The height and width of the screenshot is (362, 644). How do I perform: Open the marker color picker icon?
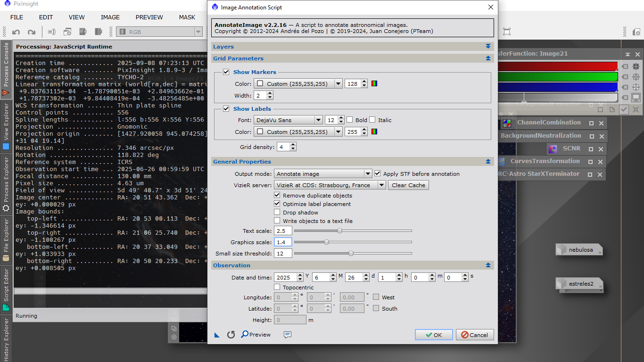374,84
